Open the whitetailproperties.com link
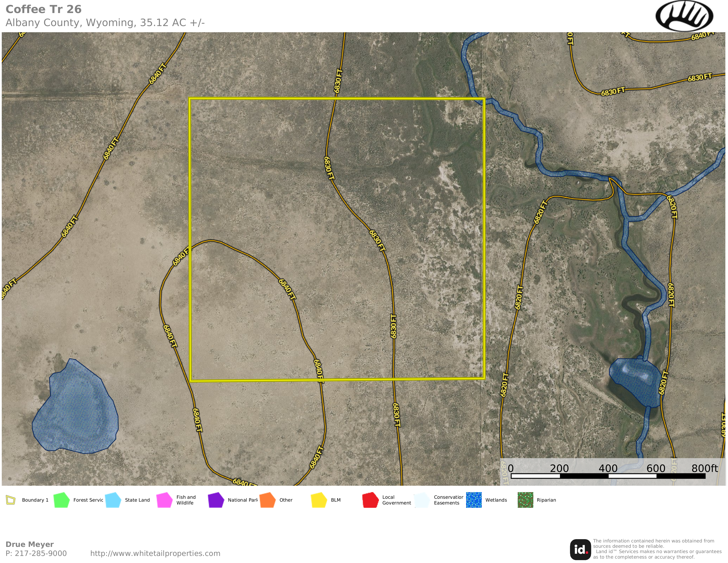This screenshot has width=728, height=563. pyautogui.click(x=155, y=553)
